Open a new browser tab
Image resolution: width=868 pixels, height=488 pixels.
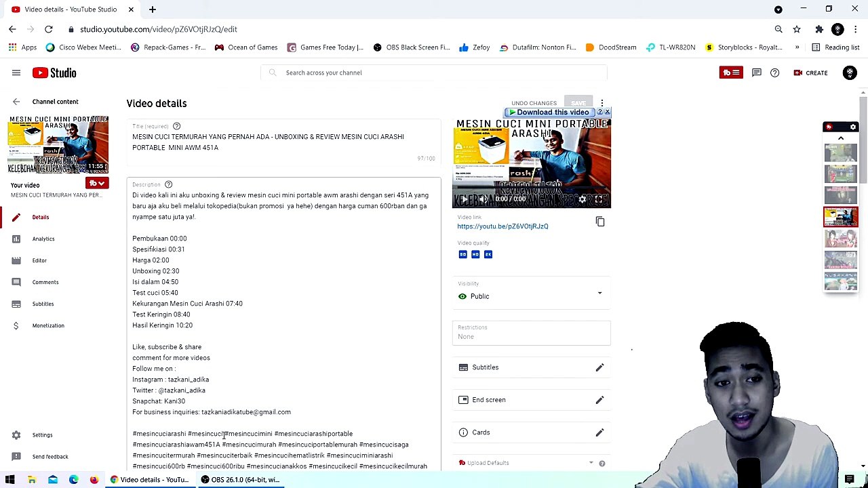(x=153, y=9)
